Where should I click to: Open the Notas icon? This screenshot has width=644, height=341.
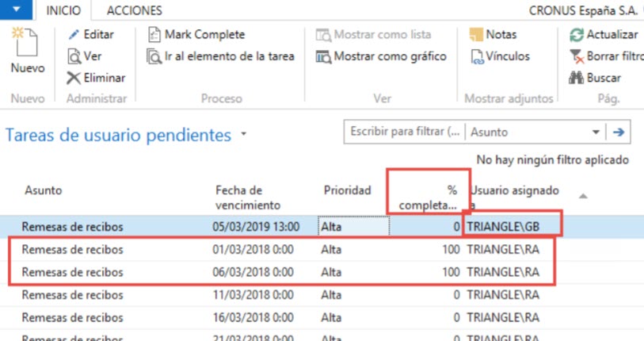click(476, 35)
